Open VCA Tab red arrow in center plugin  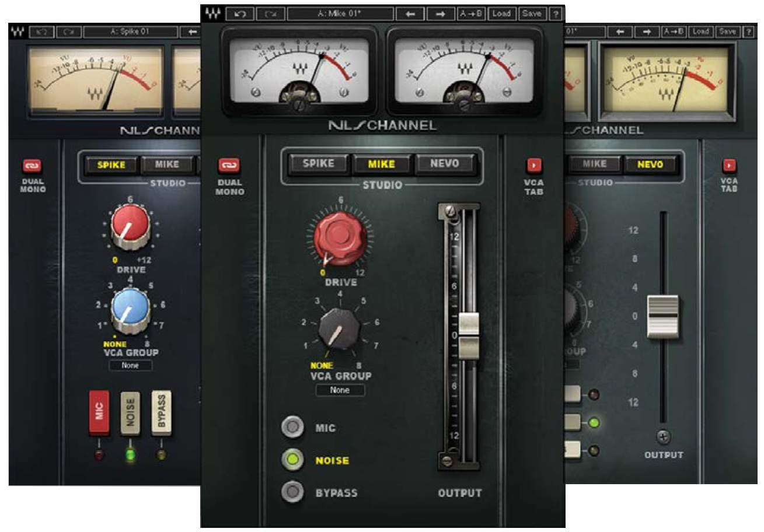(534, 166)
